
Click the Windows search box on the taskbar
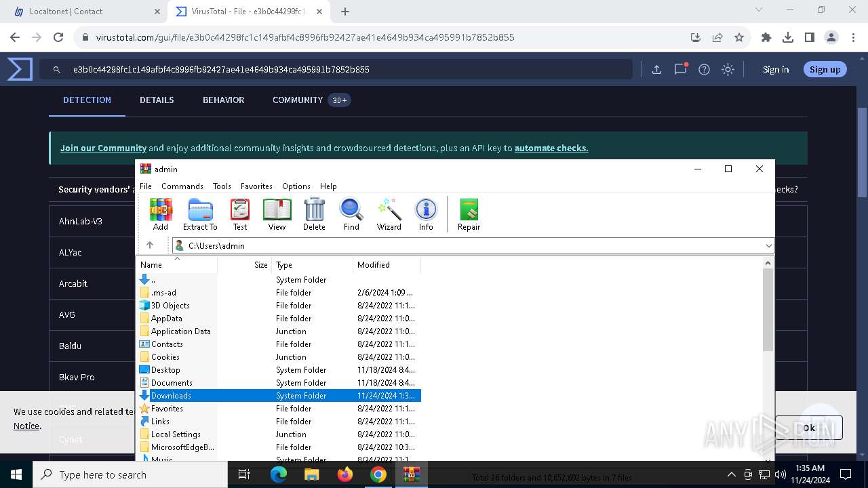pyautogui.click(x=130, y=474)
